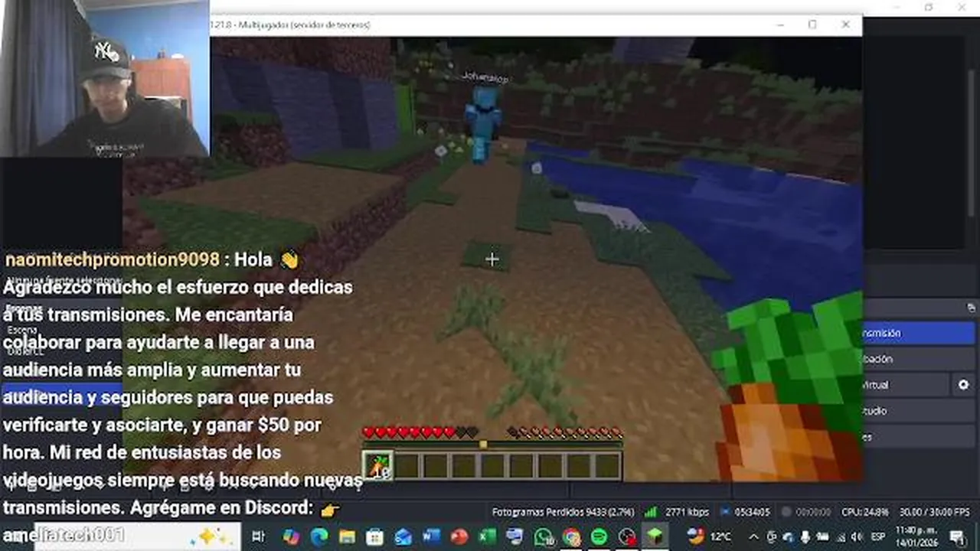The width and height of the screenshot is (980, 551).
Task: Open Spotify from the taskbar
Action: [599, 536]
